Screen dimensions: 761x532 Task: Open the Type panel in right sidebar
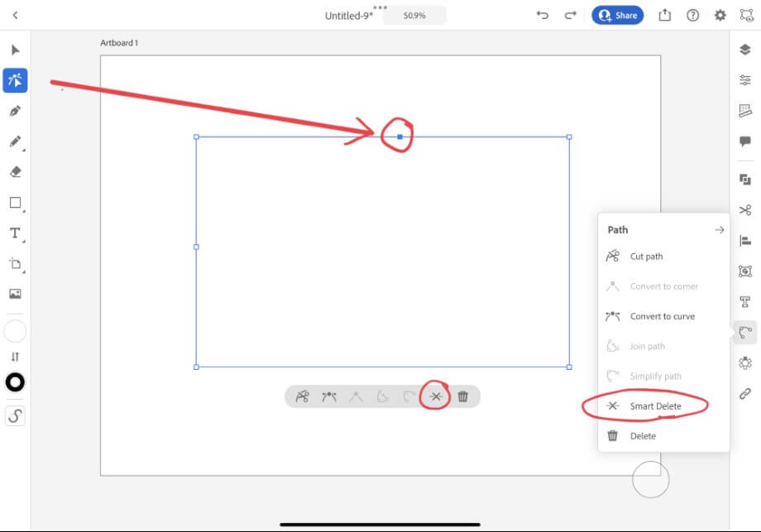745,302
